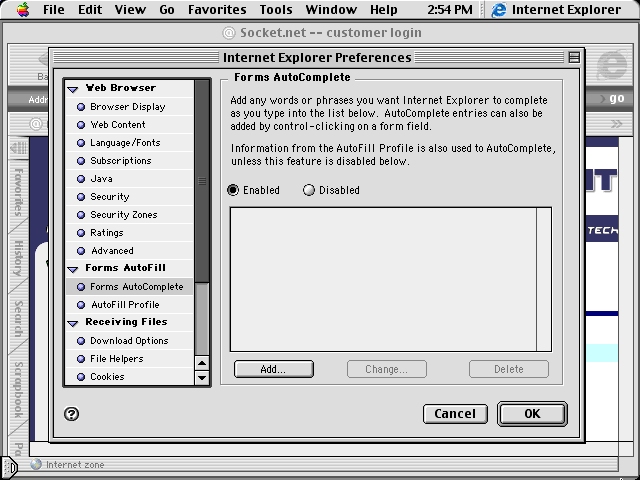Open the Tools menu
Image resolution: width=640 pixels, height=480 pixels.
click(x=276, y=9)
